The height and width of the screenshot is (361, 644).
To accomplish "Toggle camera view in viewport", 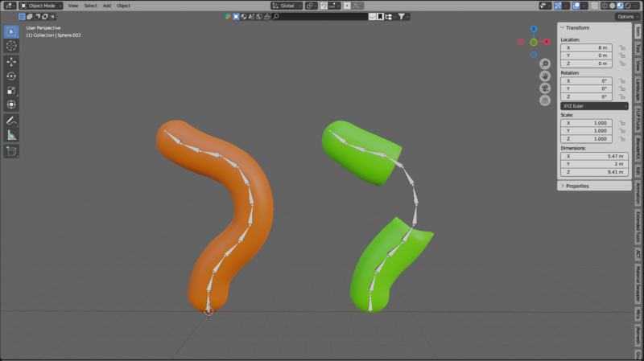I will (x=545, y=88).
